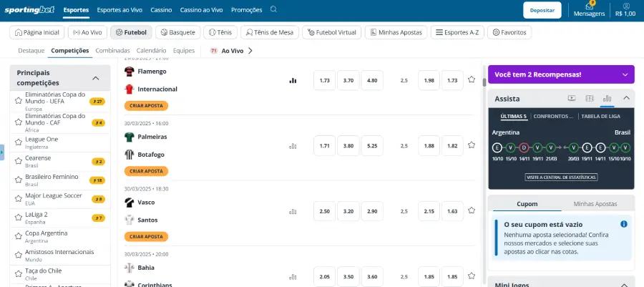The image size is (644, 287).
Task: Select the 1.73 Flamengo win odds
Action: coord(324,80)
